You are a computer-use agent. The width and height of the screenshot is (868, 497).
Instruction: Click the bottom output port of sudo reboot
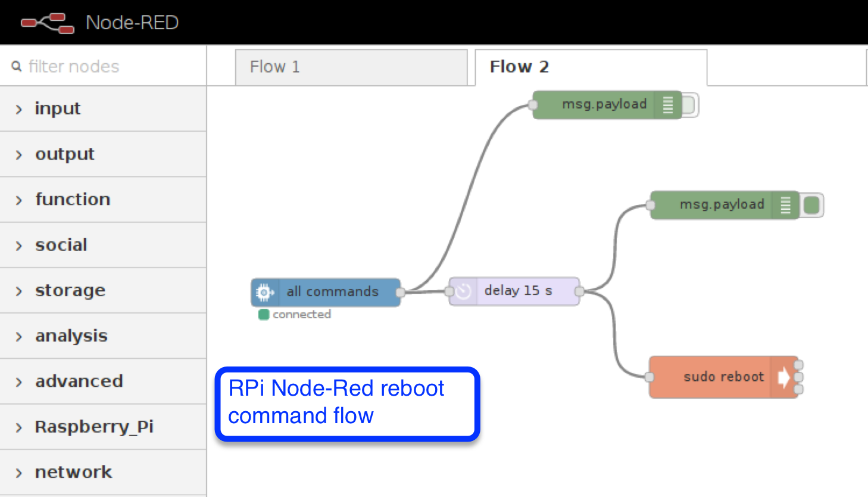coord(799,389)
